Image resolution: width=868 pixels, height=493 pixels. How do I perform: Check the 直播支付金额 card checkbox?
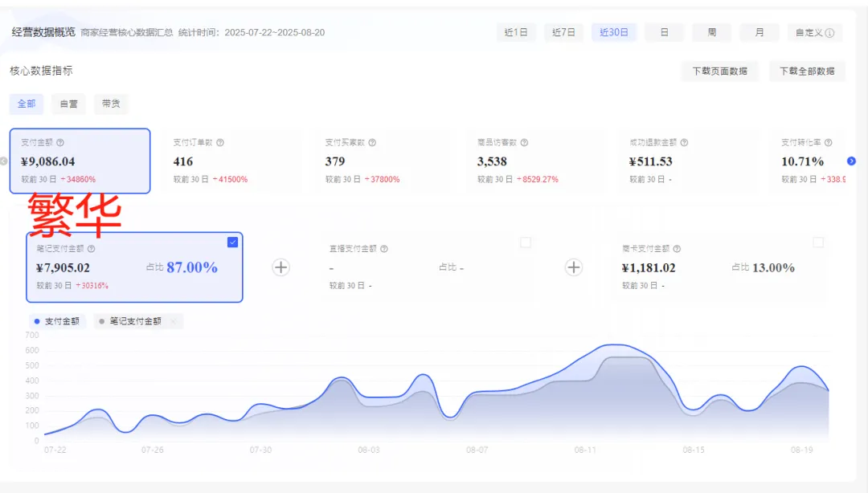pos(526,242)
